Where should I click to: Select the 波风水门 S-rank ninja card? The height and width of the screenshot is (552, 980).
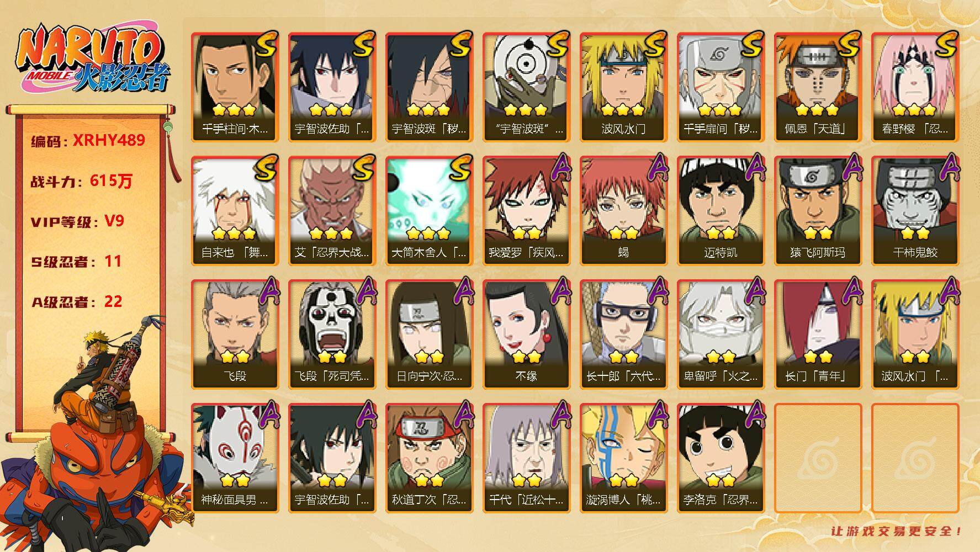(623, 87)
